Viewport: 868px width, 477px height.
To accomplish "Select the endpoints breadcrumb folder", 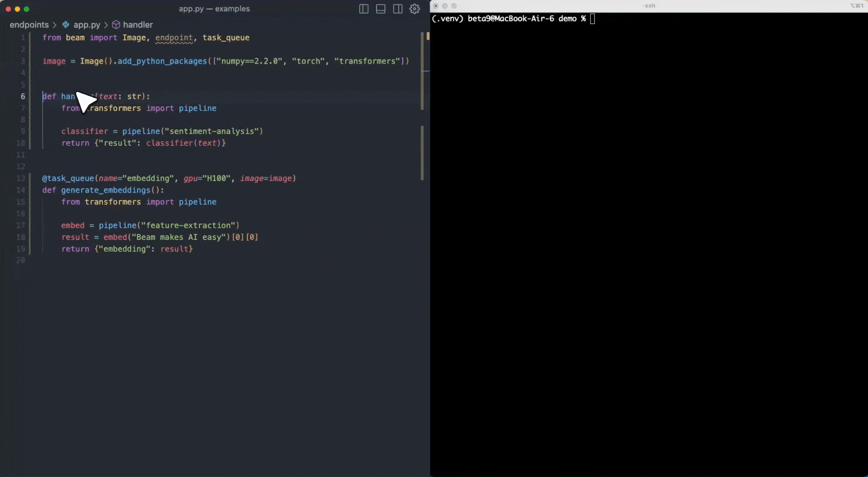I will [29, 25].
